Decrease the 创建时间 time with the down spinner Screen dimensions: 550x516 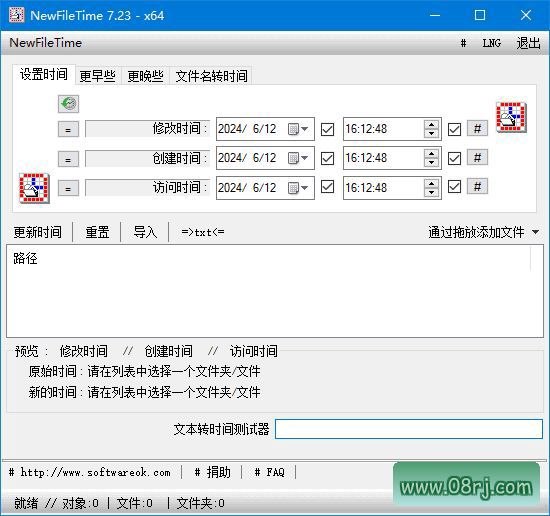tap(431, 163)
